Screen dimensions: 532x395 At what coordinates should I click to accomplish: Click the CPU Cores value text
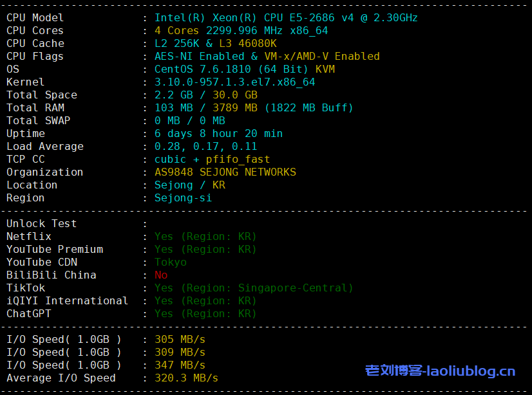[x=241, y=31]
